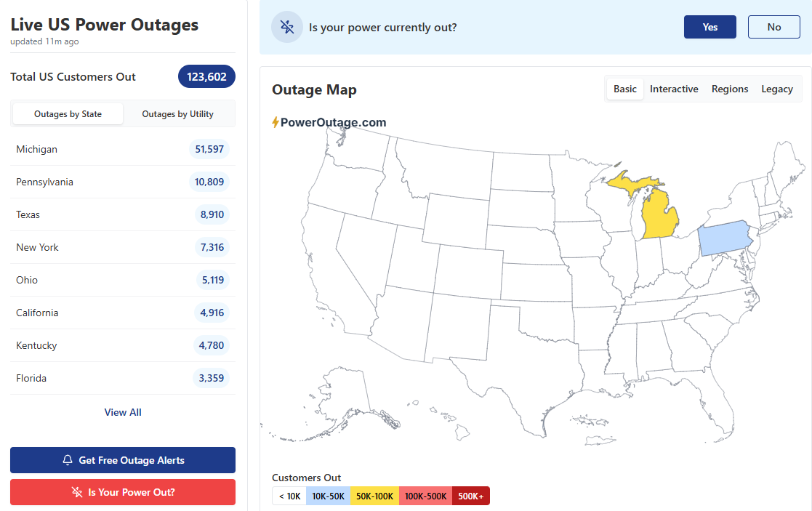Viewport: 812px width, 511px height.
Task: Answer Yes to power currently out
Action: 710,27
